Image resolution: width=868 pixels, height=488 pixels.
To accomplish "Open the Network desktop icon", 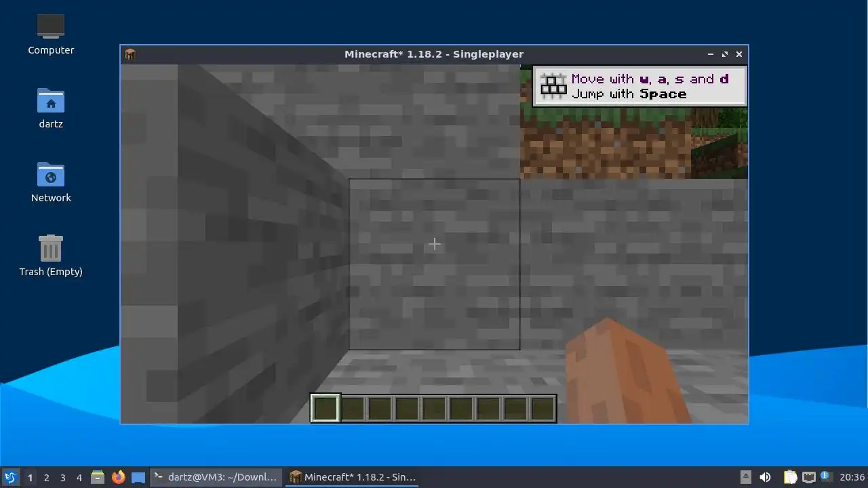I will 51,182.
